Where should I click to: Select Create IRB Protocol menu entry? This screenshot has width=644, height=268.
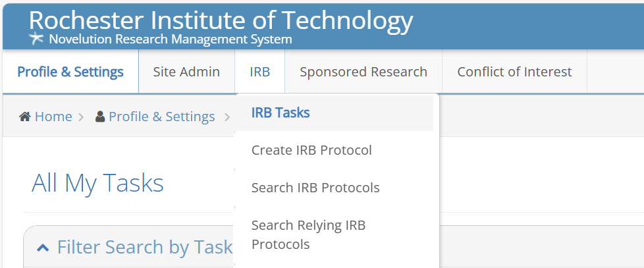(x=311, y=150)
